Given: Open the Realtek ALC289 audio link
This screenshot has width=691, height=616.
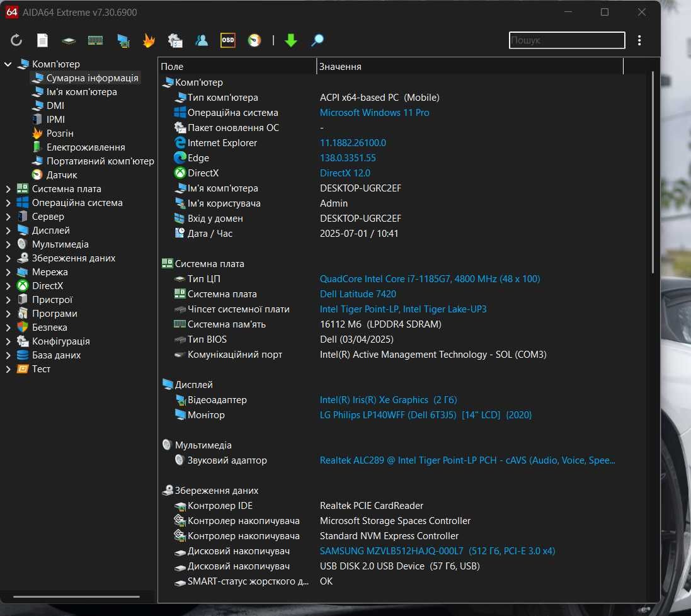Looking at the screenshot, I should 467,460.
